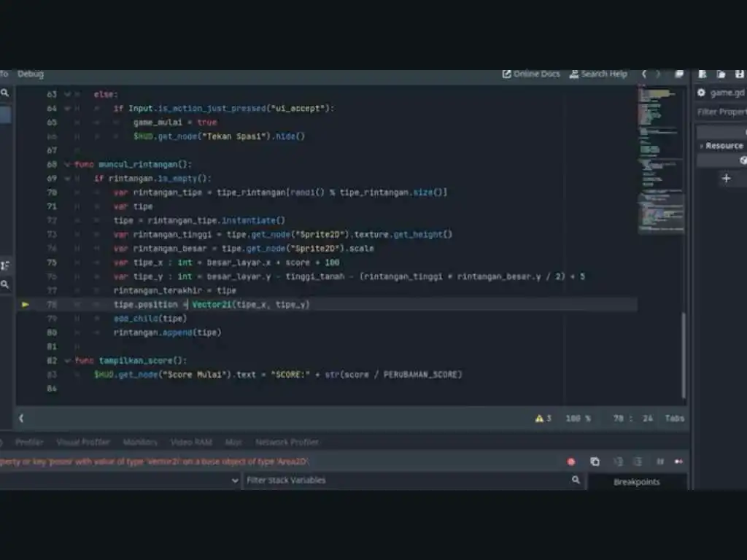747x560 pixels.
Task: Click the Breakpoints panel header
Action: (636, 482)
